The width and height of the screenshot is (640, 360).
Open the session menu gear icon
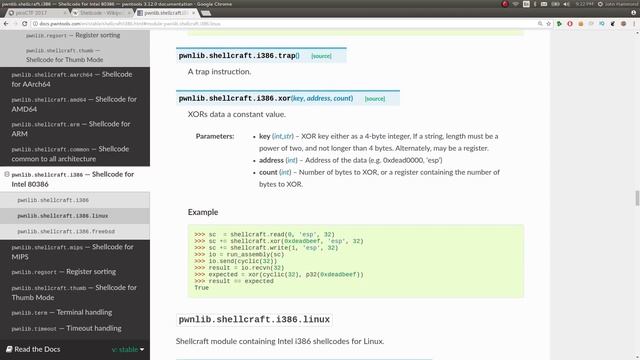pyautogui.click(x=600, y=4)
